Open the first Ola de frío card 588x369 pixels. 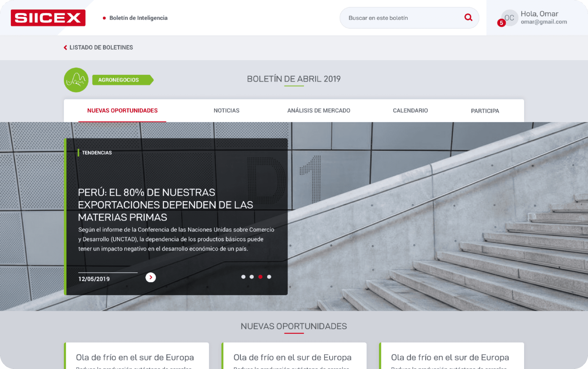point(136,356)
